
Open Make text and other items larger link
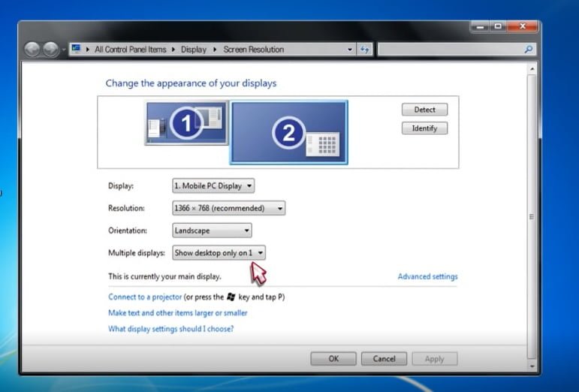pos(177,312)
